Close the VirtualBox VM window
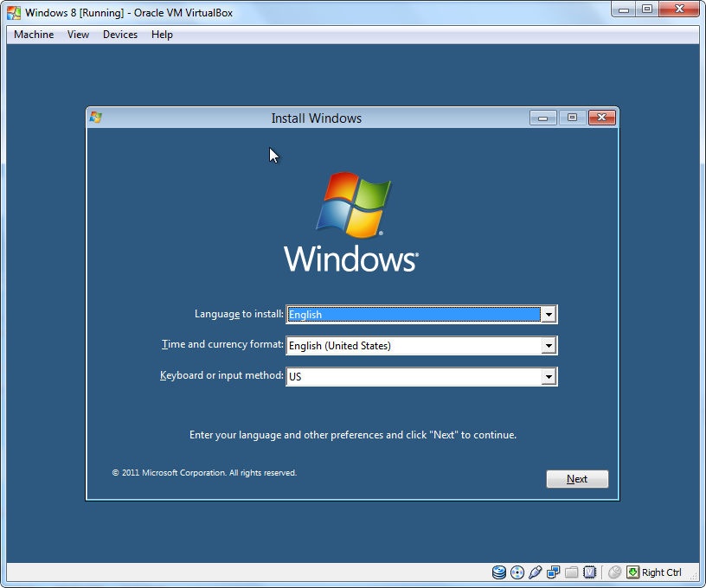The width and height of the screenshot is (706, 588). point(679,10)
